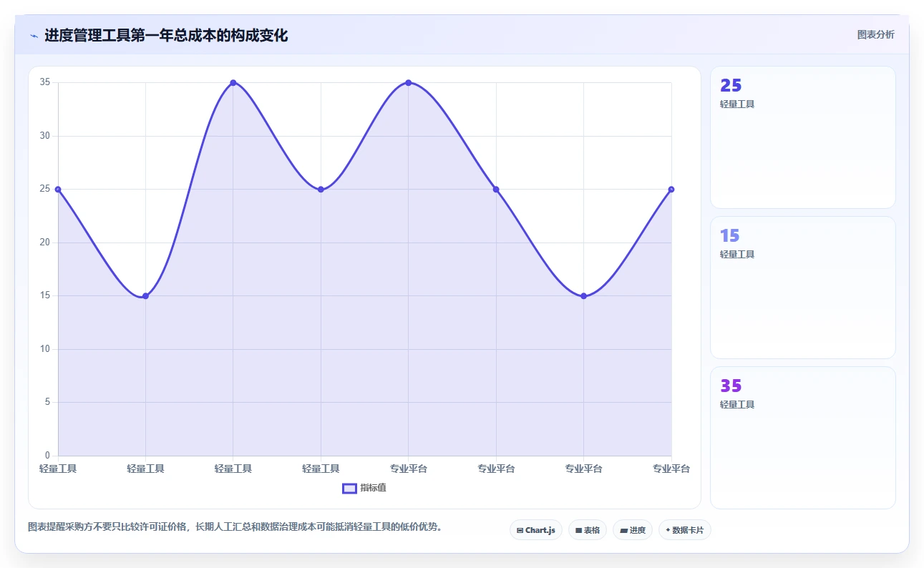Click the y-axis tick label 10

44,349
